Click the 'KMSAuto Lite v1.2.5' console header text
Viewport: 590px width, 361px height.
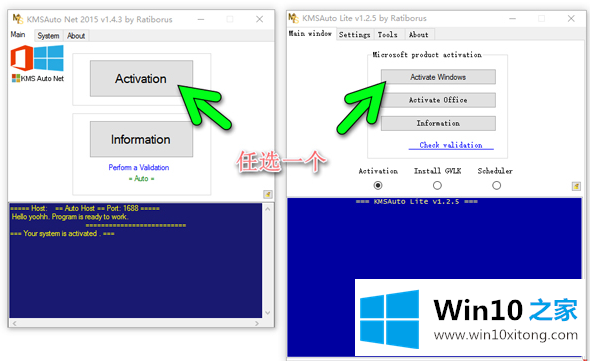coord(417,201)
